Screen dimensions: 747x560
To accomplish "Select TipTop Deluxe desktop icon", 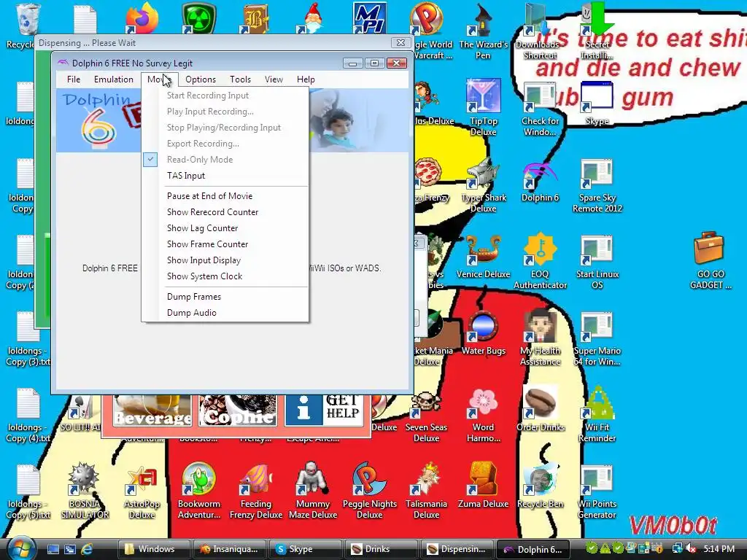I will coord(483,109).
